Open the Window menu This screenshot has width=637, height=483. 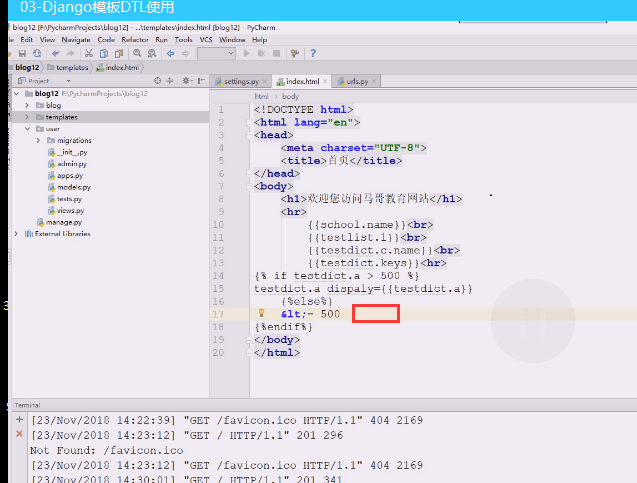point(232,40)
